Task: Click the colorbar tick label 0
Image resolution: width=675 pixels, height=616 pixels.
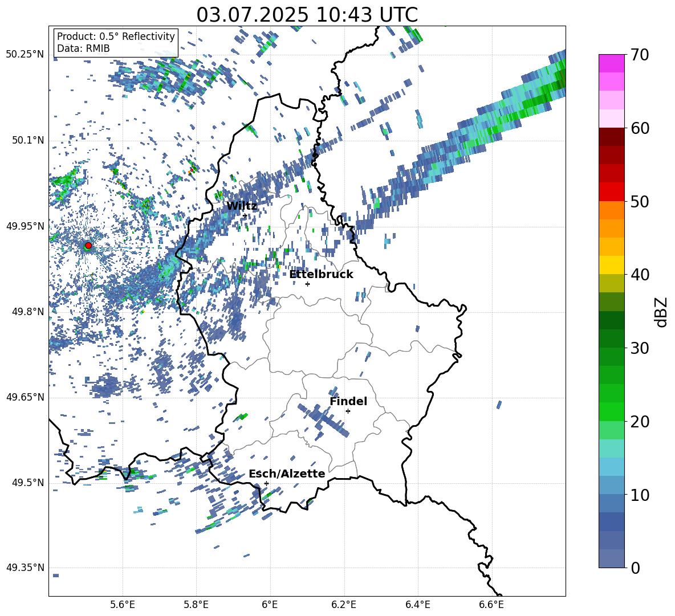Action: (x=635, y=568)
